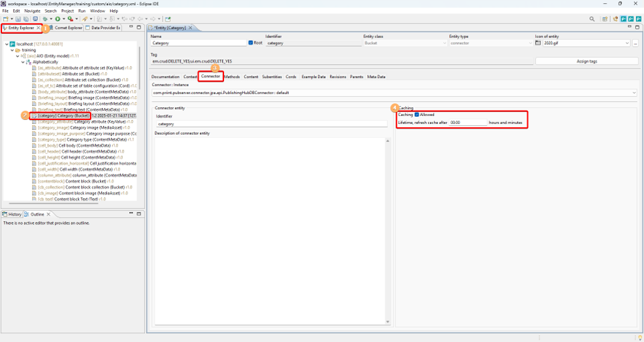The image size is (644, 342).
Task: Click the magnifier search icon
Action: [592, 19]
